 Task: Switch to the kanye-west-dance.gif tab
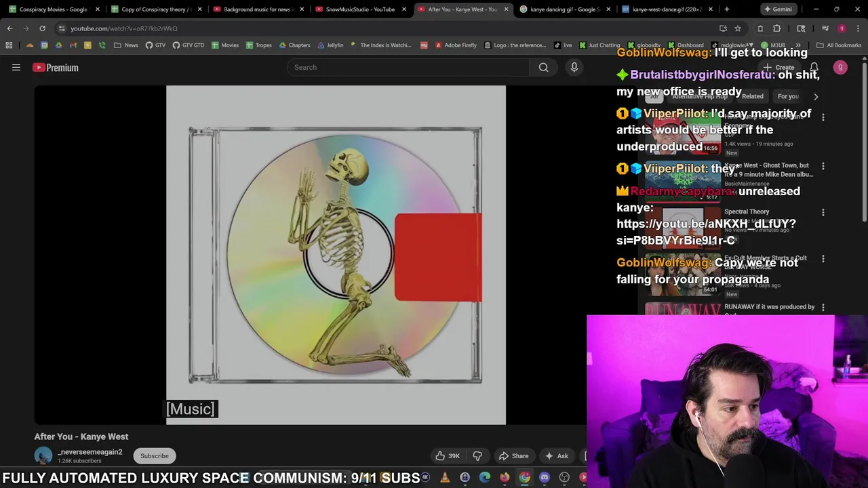(667, 9)
